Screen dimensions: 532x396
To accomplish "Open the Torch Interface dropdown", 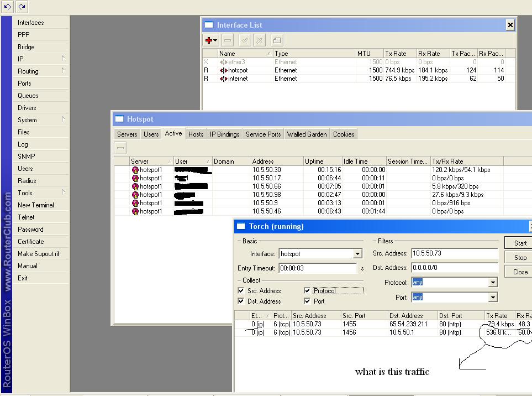I will click(x=357, y=254).
